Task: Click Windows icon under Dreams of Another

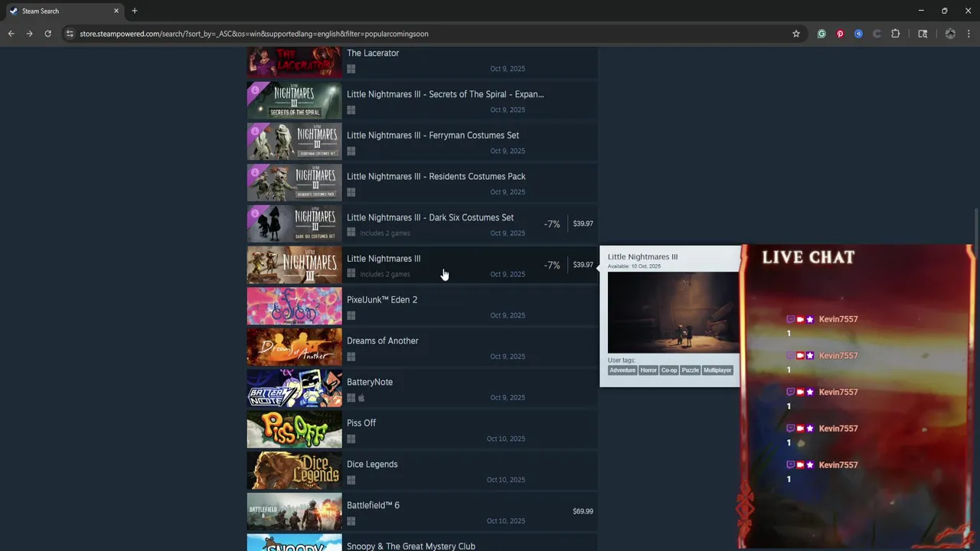Action: tap(351, 357)
